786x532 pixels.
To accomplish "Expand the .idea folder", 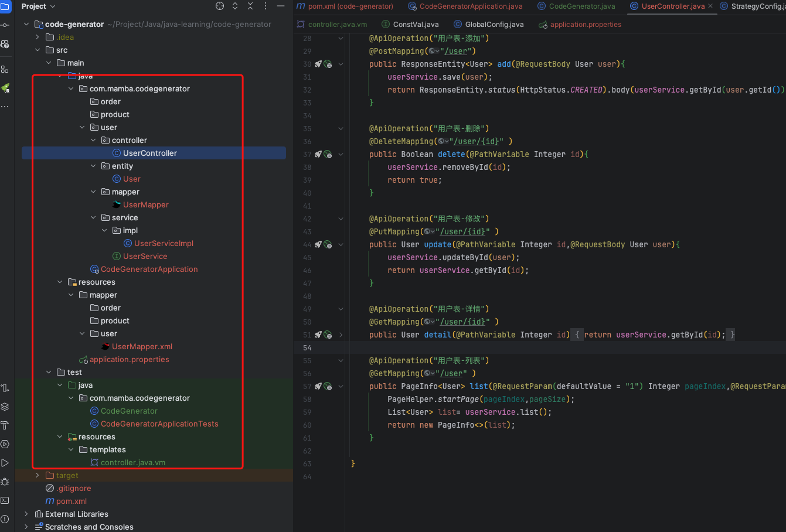I will (x=38, y=37).
